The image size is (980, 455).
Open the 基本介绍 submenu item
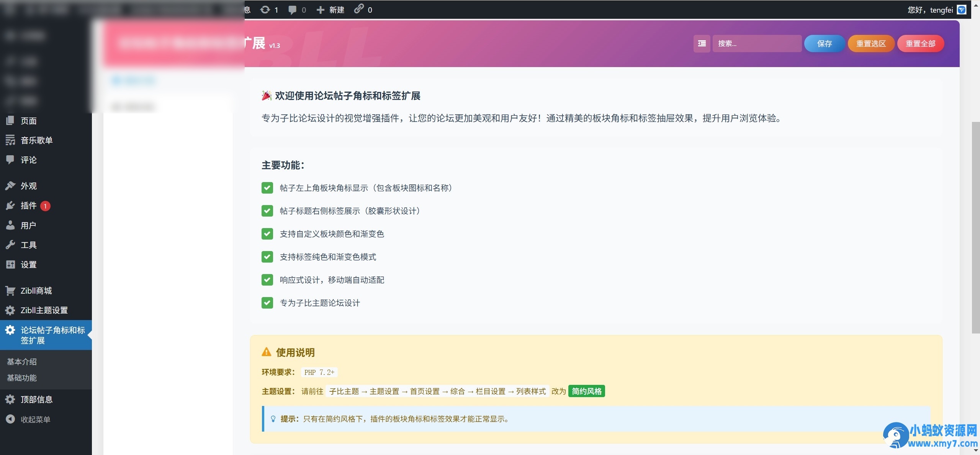21,361
